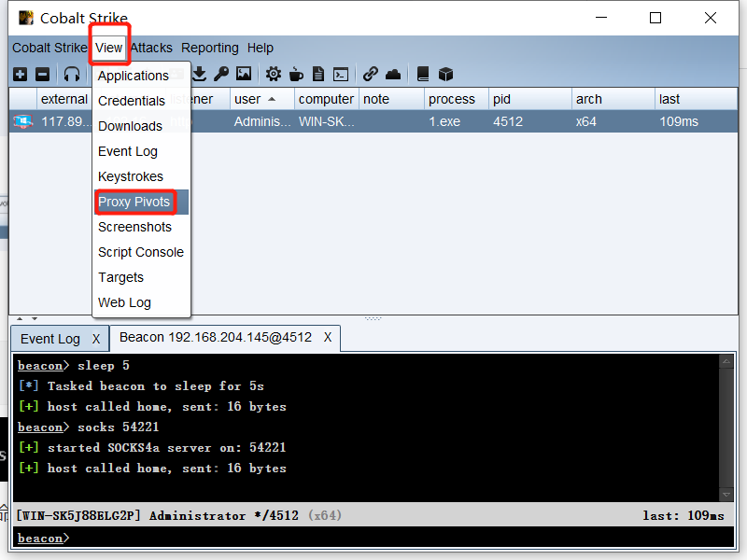Image resolution: width=747 pixels, height=560 pixels.
Task: Click the terminal scripted web delivery icon
Action: click(x=341, y=75)
